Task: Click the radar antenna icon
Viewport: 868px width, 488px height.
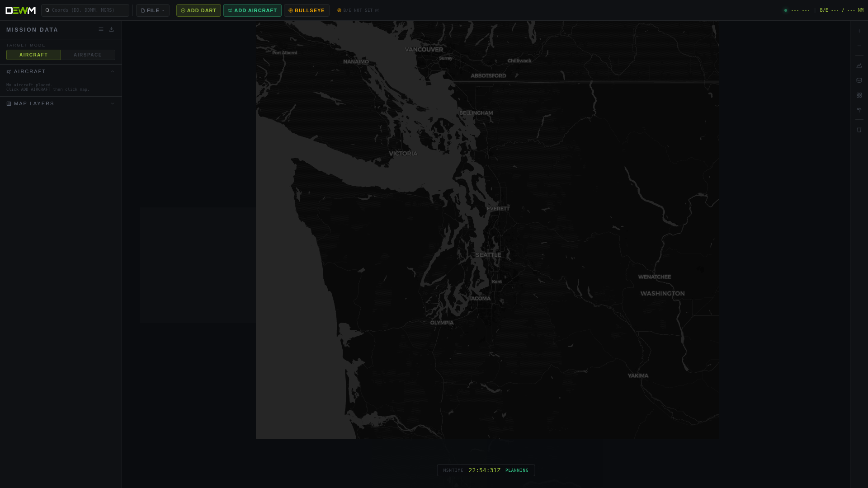Action: [859, 110]
